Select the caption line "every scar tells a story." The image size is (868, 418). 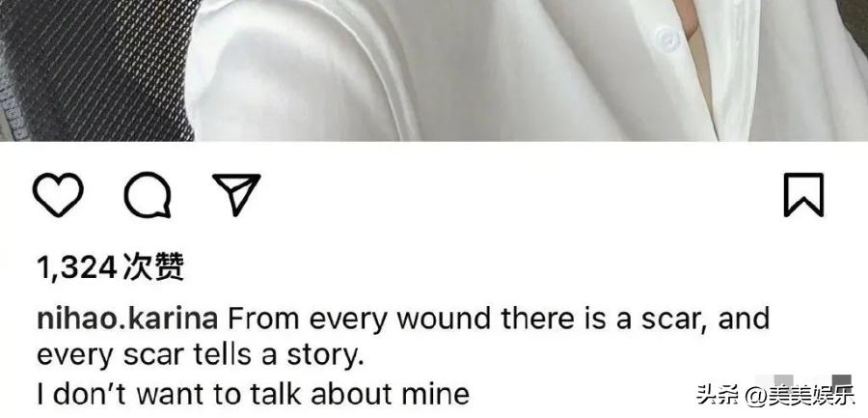pos(201,356)
